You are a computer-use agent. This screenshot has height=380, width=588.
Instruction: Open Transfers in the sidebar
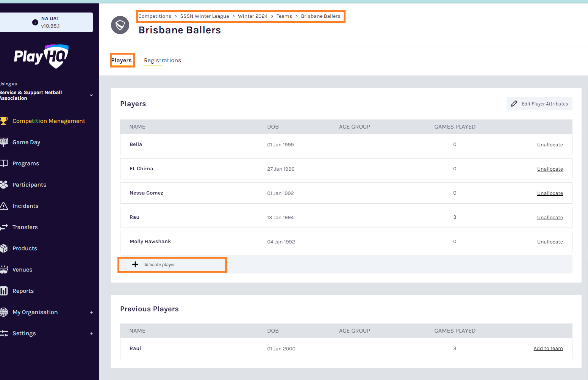[x=25, y=227]
